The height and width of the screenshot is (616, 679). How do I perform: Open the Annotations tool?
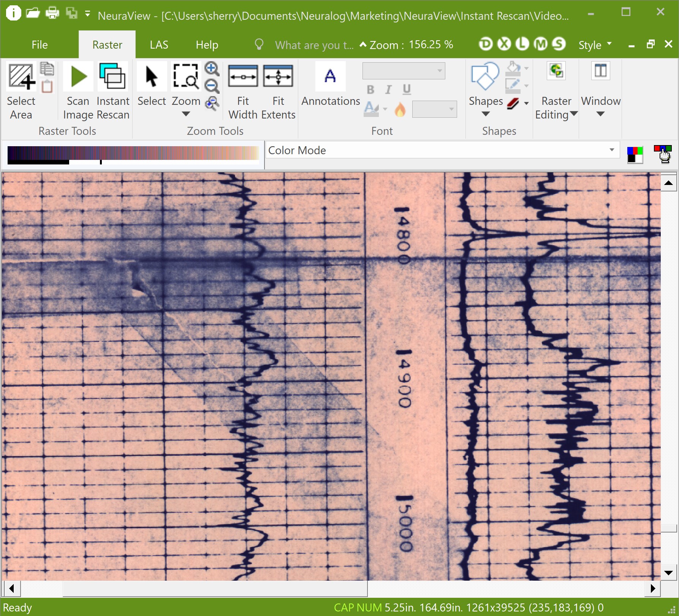pyautogui.click(x=330, y=77)
